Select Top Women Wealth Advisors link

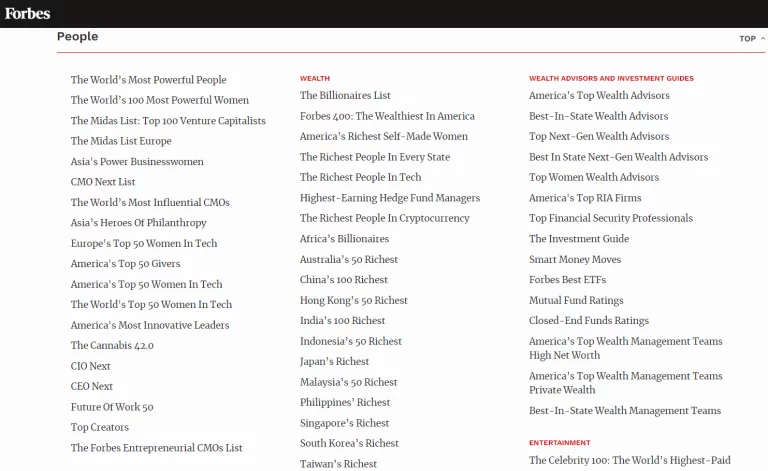point(594,177)
